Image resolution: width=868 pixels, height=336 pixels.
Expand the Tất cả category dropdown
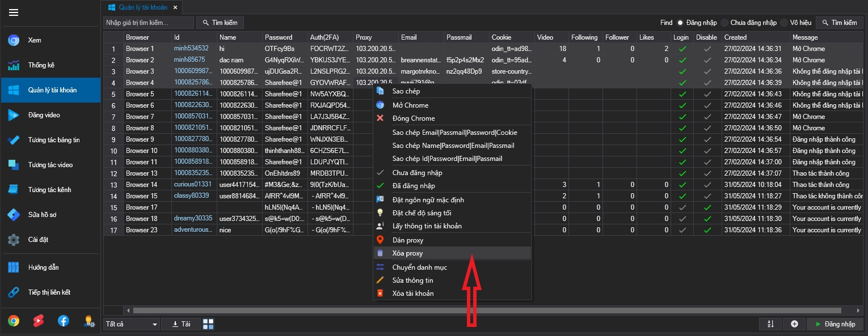click(131, 324)
